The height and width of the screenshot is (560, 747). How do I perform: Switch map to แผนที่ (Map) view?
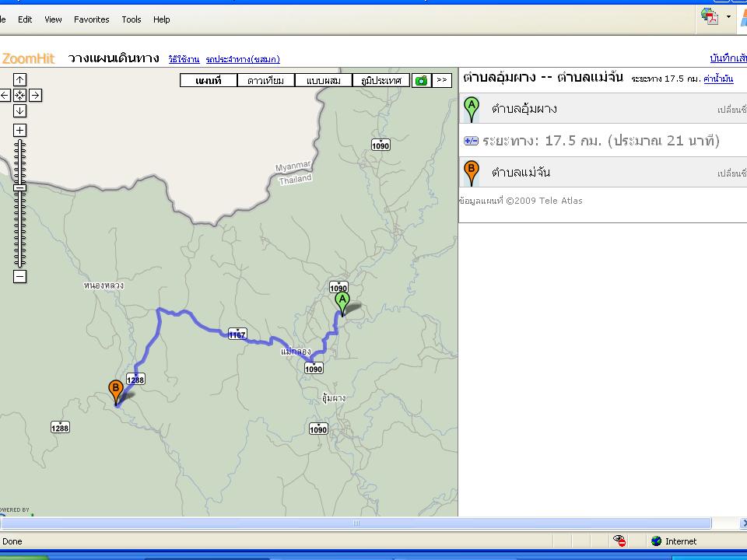[x=209, y=80]
